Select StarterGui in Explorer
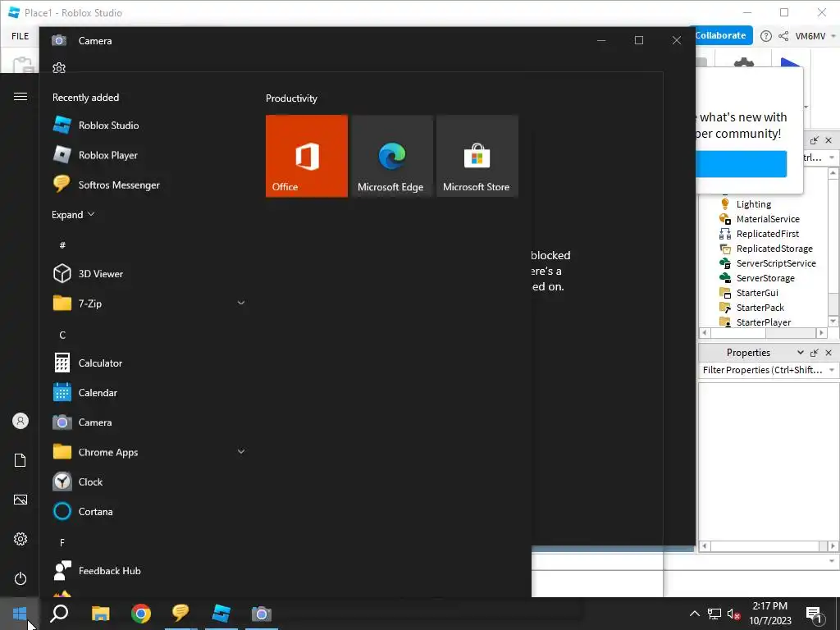 click(x=757, y=293)
